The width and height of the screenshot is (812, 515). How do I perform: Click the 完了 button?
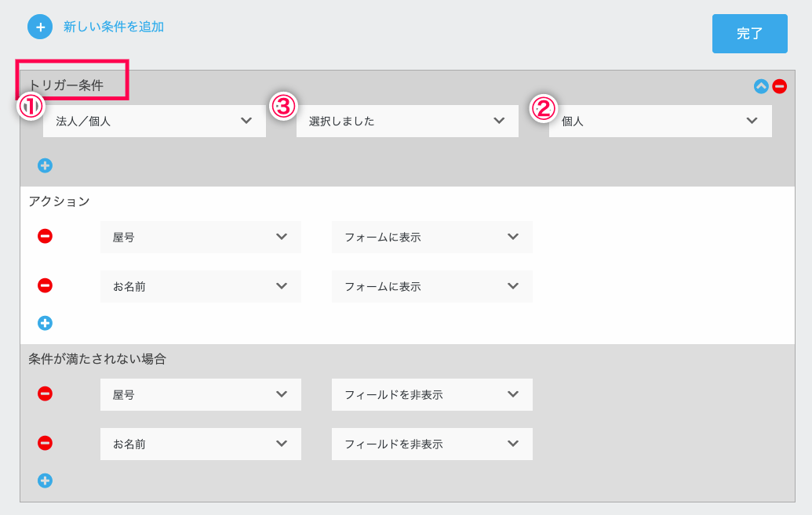(749, 34)
